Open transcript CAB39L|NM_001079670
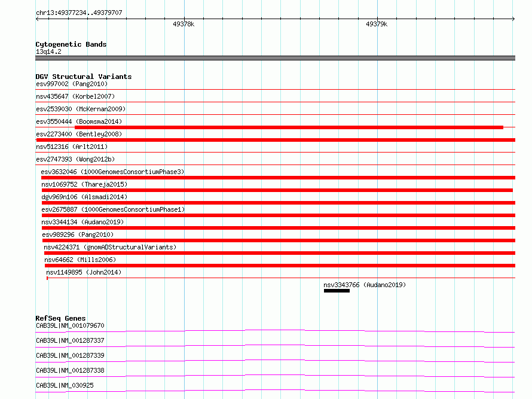The height and width of the screenshot is (399, 532). coord(70,325)
